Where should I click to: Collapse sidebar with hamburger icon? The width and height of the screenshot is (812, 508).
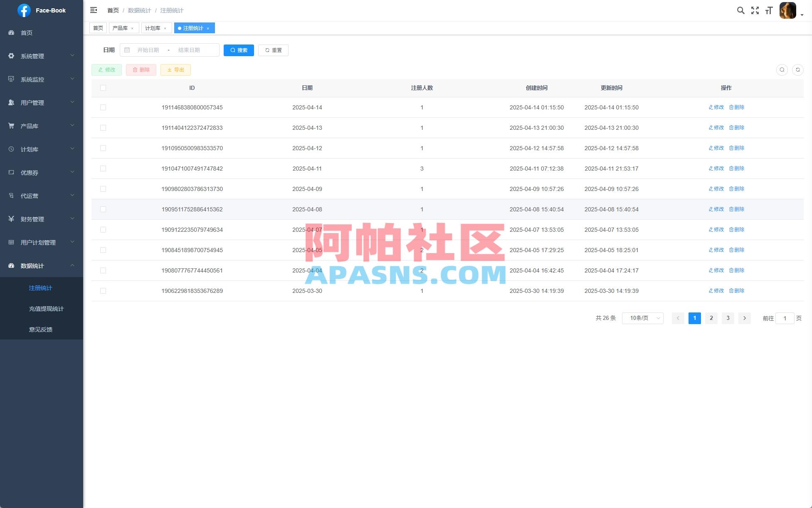(94, 10)
